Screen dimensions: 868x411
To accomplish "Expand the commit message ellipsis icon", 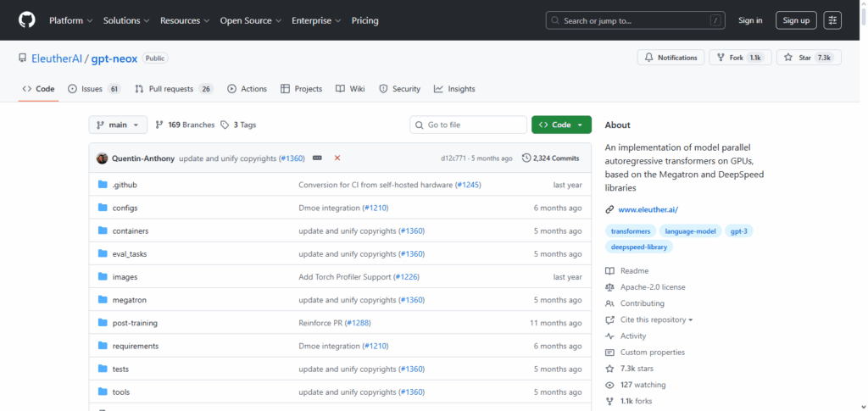I will coord(317,158).
